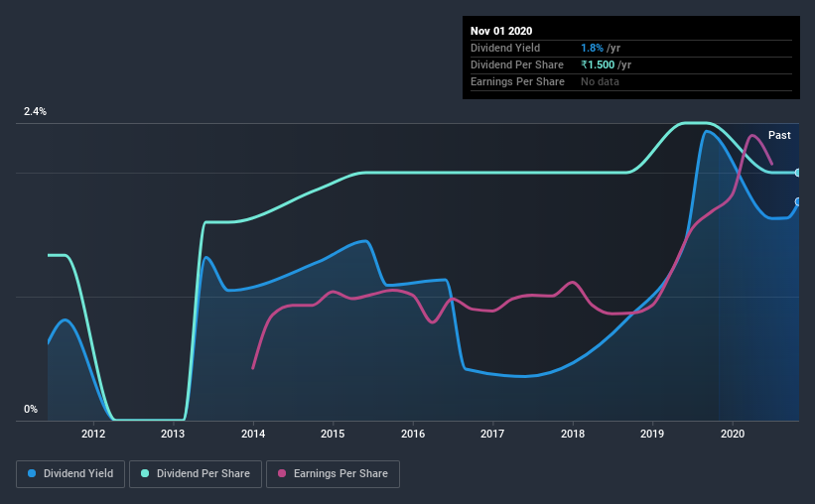
Task: Select the 2014 x-axis label
Action: [253, 434]
